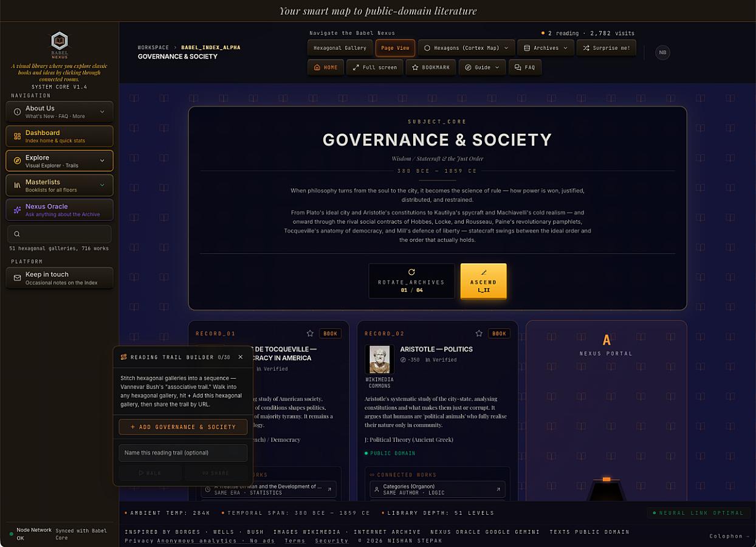Click the Full screen expand arrows icon
This screenshot has height=547, width=756.
(356, 67)
